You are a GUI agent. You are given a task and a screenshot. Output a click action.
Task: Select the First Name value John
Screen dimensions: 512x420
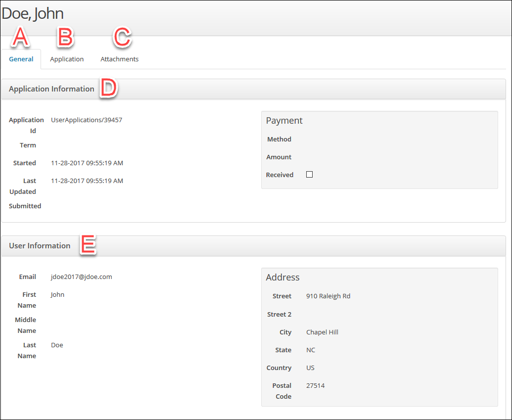[57, 294]
